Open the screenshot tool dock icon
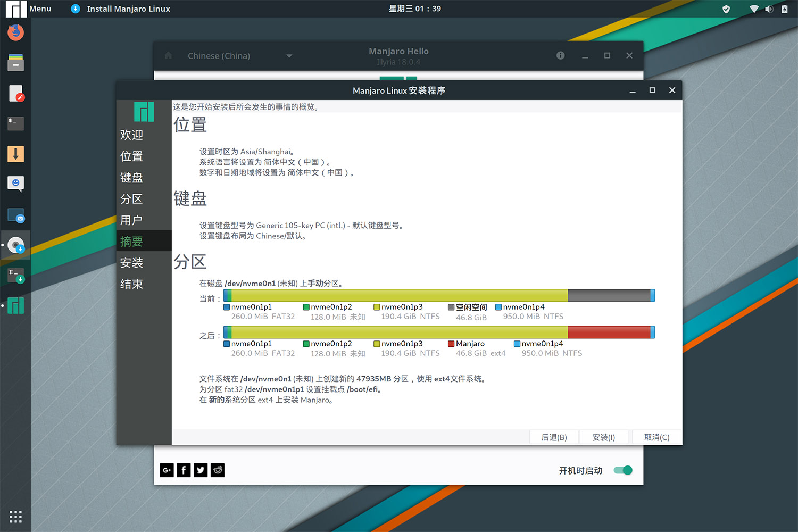Image resolution: width=798 pixels, height=532 pixels. click(15, 215)
